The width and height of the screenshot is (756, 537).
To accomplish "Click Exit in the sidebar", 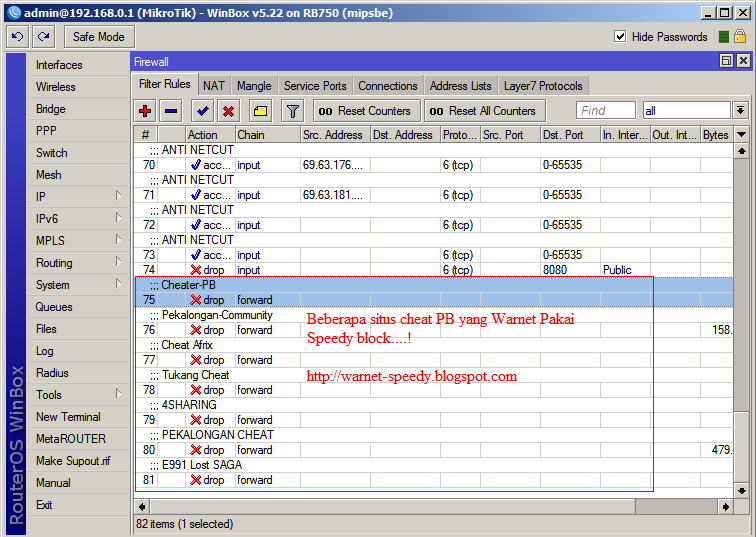I will (x=78, y=505).
